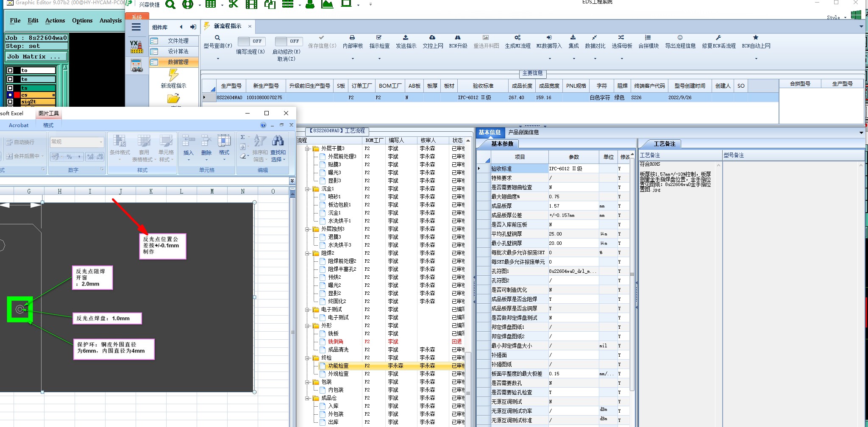Select the Acrobat ribbon tab in Excel
The height and width of the screenshot is (427, 868).
coord(19,125)
